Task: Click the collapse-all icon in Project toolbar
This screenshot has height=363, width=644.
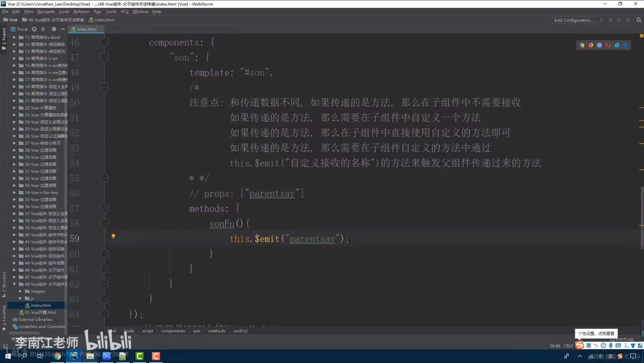Action: pos(43,29)
